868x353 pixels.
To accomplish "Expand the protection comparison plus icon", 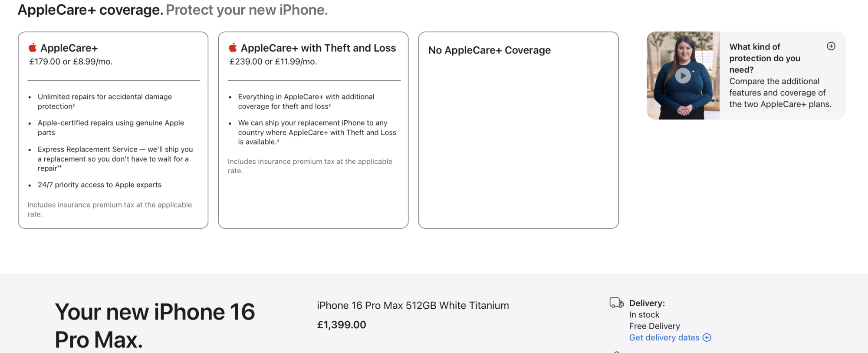I will pos(831,46).
